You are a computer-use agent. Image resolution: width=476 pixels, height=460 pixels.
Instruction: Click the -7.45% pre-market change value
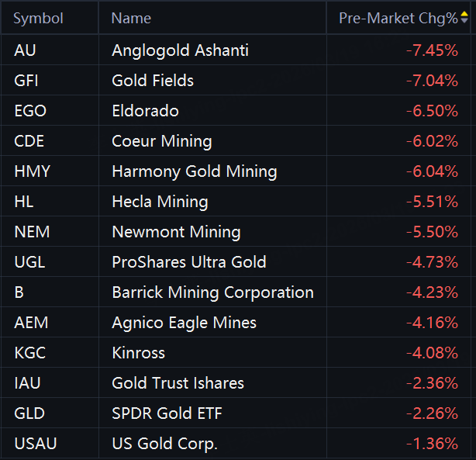(432, 50)
